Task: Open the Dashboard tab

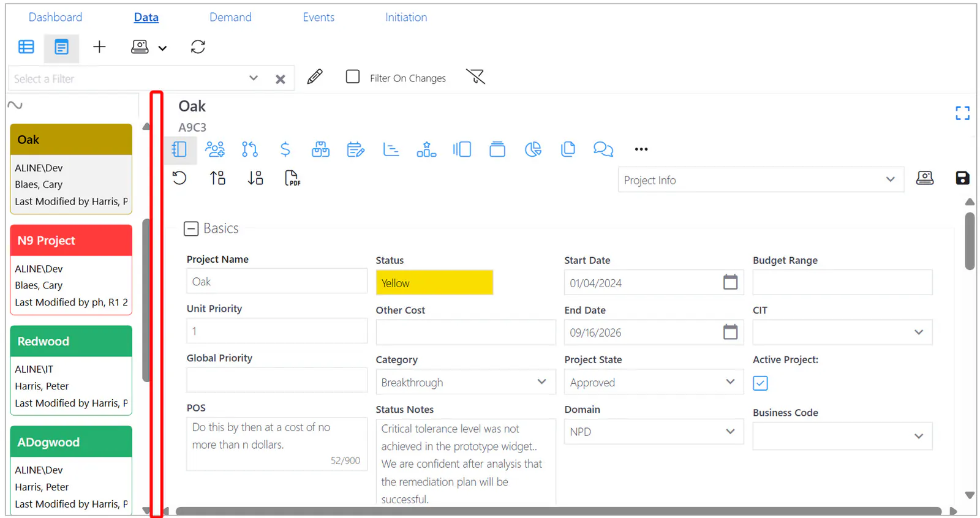Action: [x=55, y=17]
